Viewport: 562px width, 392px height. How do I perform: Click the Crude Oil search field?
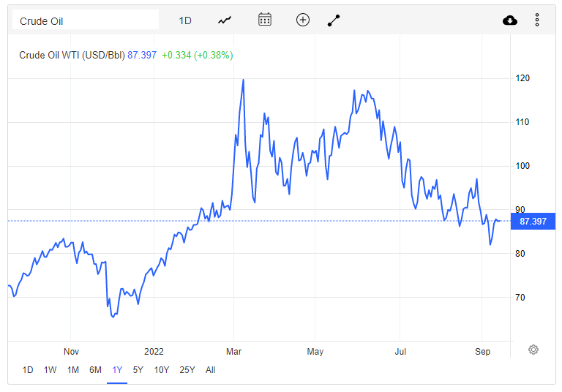click(86, 20)
